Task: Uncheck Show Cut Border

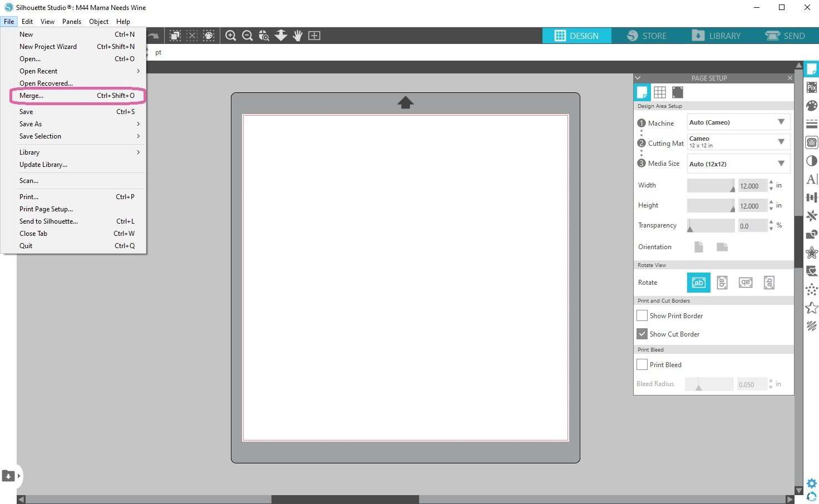Action: tap(642, 334)
